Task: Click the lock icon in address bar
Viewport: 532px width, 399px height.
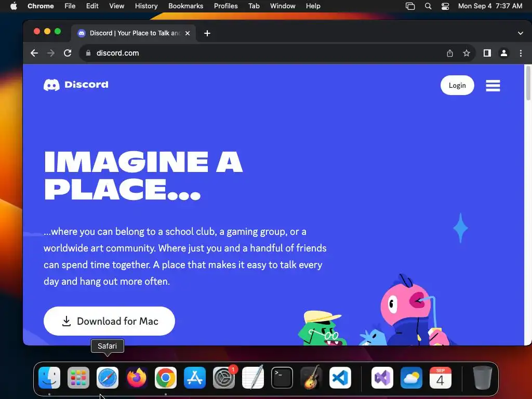Action: 88,53
